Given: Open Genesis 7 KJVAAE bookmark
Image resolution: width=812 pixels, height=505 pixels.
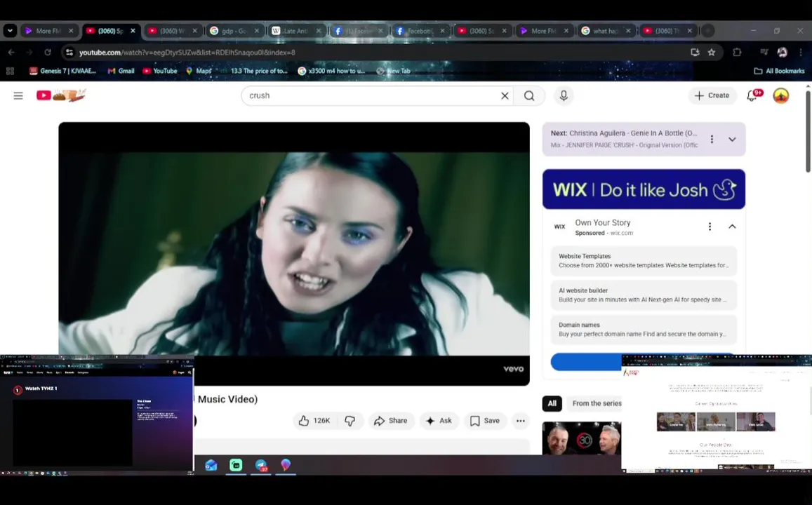Looking at the screenshot, I should pos(62,71).
